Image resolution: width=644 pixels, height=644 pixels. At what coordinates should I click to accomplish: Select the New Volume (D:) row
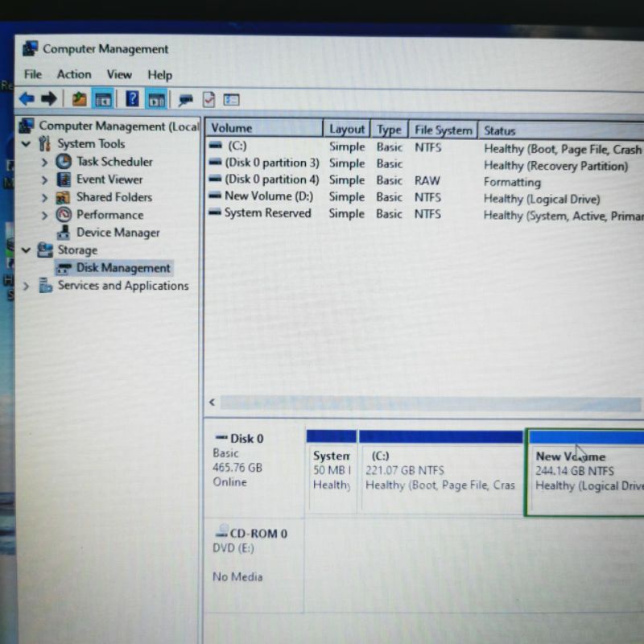[x=268, y=196]
